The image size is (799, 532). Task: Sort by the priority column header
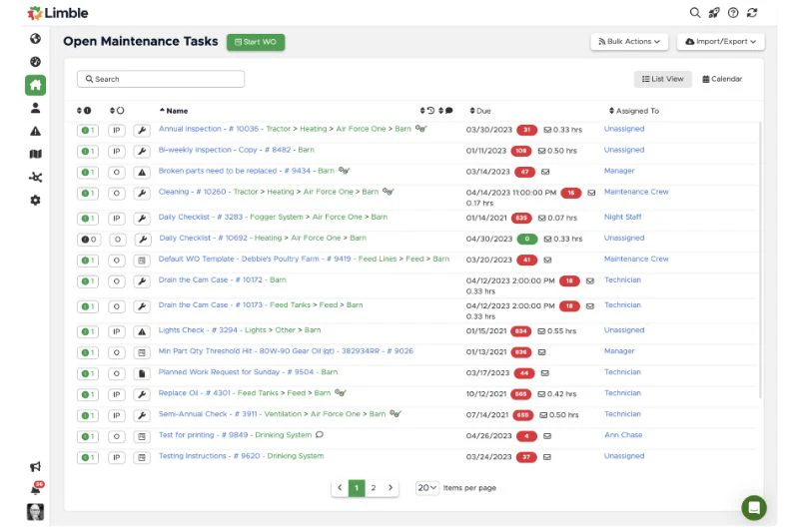point(84,111)
